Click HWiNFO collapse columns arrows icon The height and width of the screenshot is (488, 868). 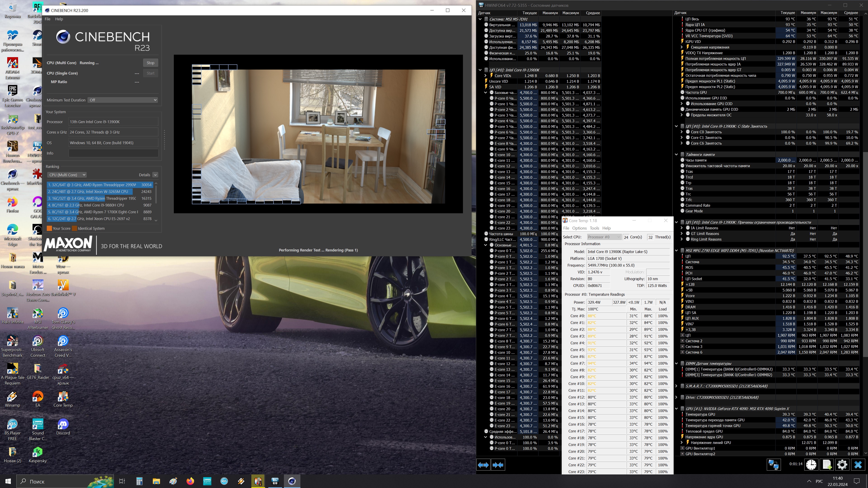[x=498, y=465]
